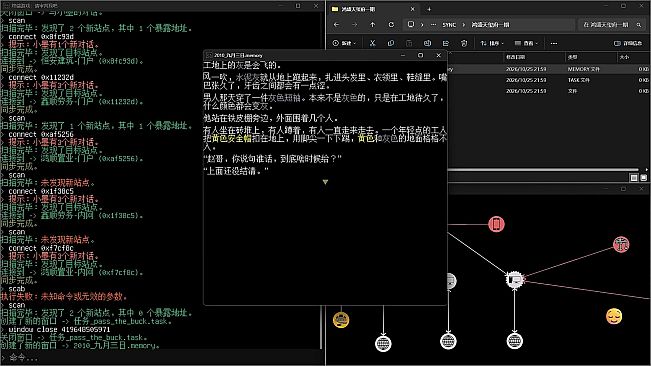Click the current folder breadcrumb after SYNC
The height and width of the screenshot is (366, 651).
490,25
